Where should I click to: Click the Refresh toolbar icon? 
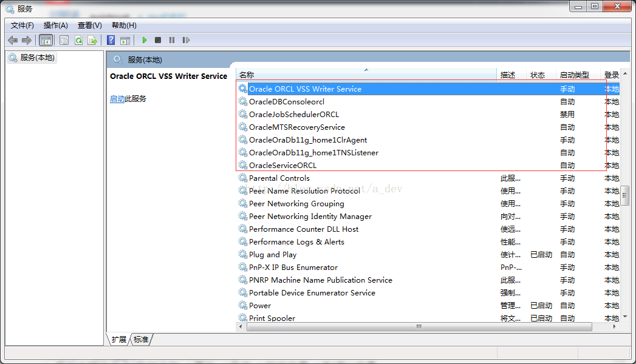coord(78,40)
